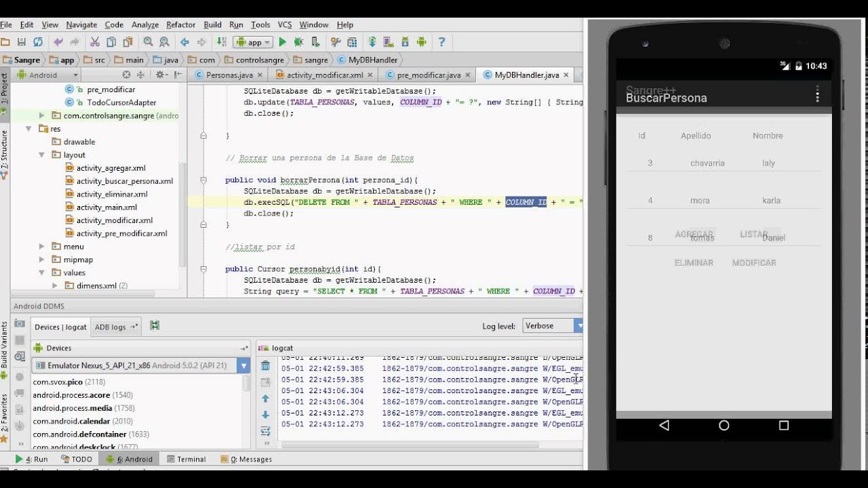Click the Cut scissors icon
Image resolution: width=868 pixels, height=488 pixels.
95,42
